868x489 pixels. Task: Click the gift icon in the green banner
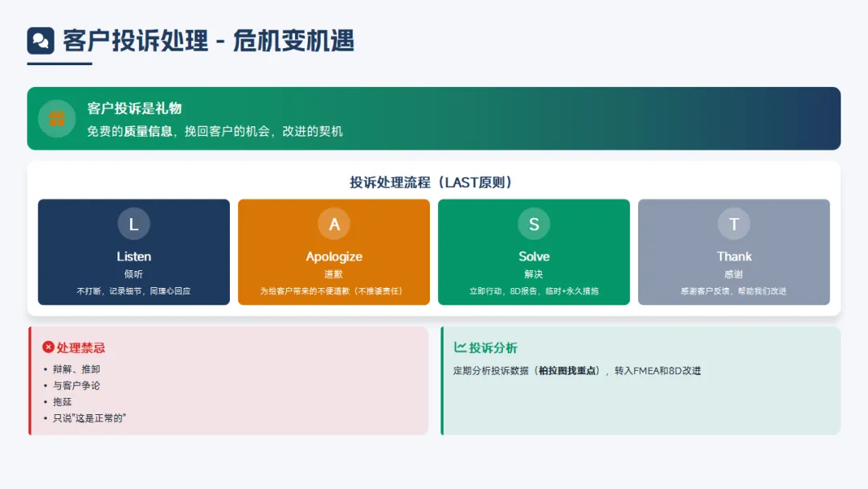tap(57, 118)
